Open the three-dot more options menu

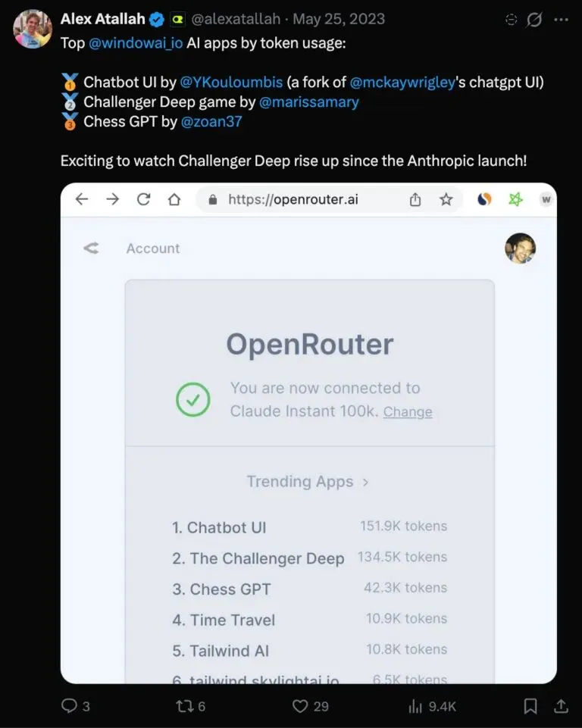pyautogui.click(x=561, y=20)
